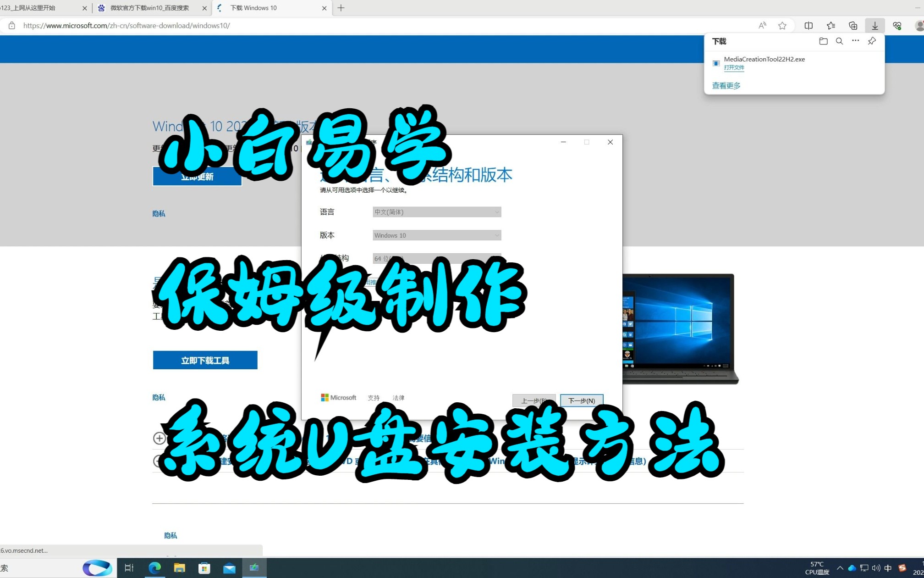Open a new browser tab
This screenshot has width=924, height=578.
341,8
